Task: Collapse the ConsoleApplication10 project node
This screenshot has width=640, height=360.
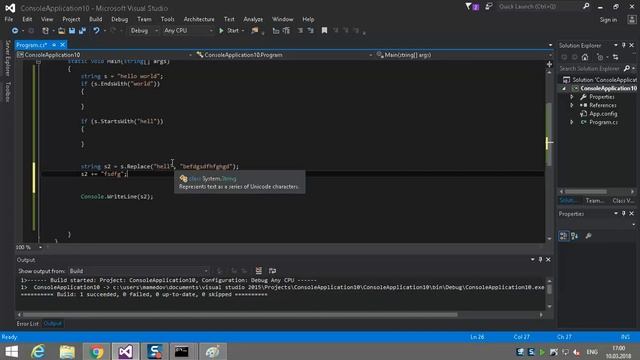Action: point(564,89)
